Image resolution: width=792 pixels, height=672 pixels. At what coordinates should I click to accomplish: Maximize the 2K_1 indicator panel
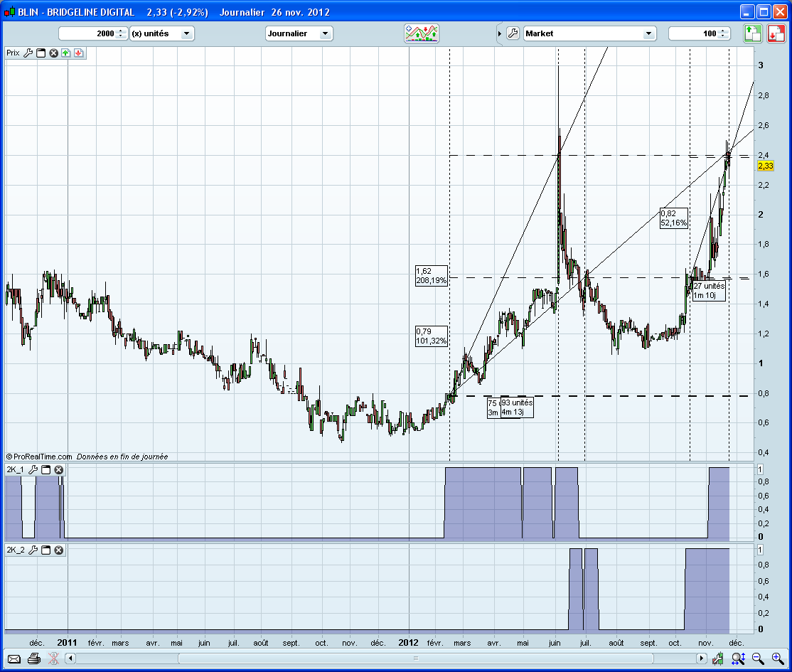[x=46, y=470]
